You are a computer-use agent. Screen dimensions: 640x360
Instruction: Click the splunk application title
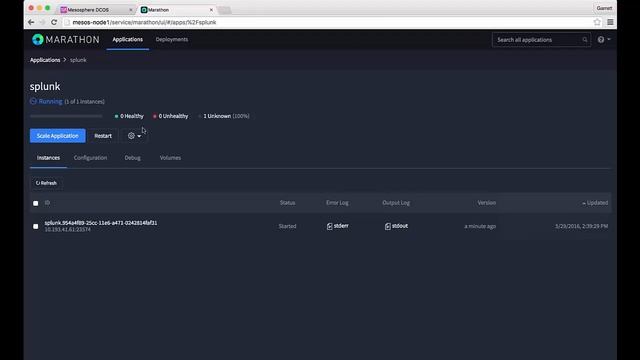[45, 87]
